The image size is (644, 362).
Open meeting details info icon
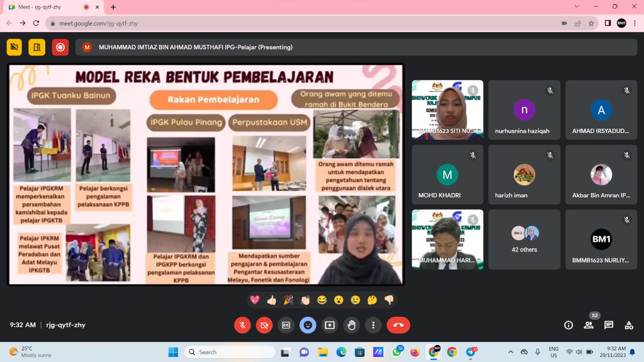tap(569, 325)
